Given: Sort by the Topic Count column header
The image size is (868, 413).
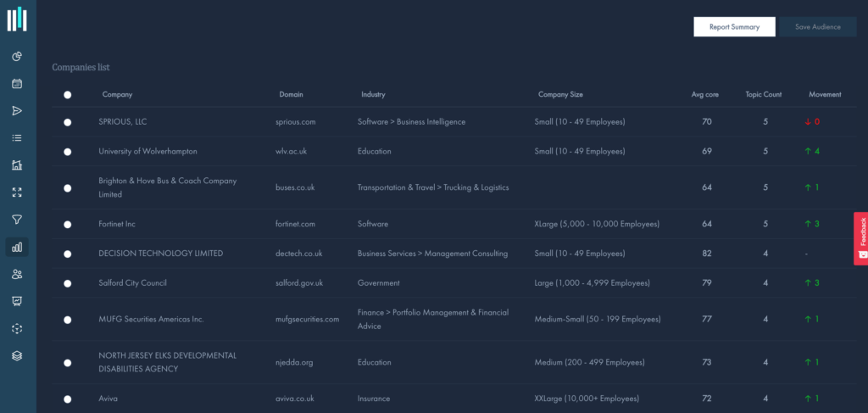Looking at the screenshot, I should click(x=764, y=95).
